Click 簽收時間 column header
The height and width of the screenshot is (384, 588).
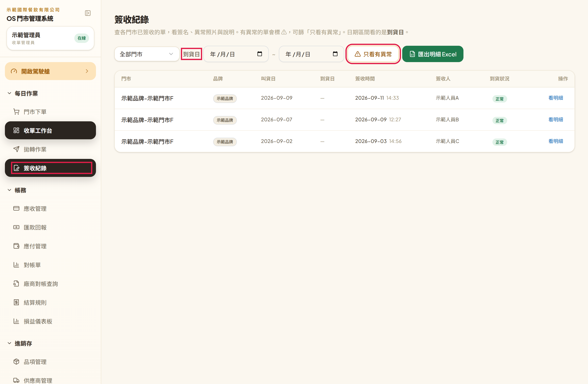click(365, 79)
